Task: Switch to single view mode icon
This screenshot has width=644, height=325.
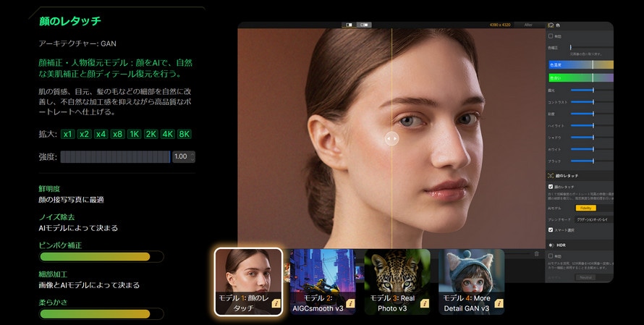Action: [349, 25]
